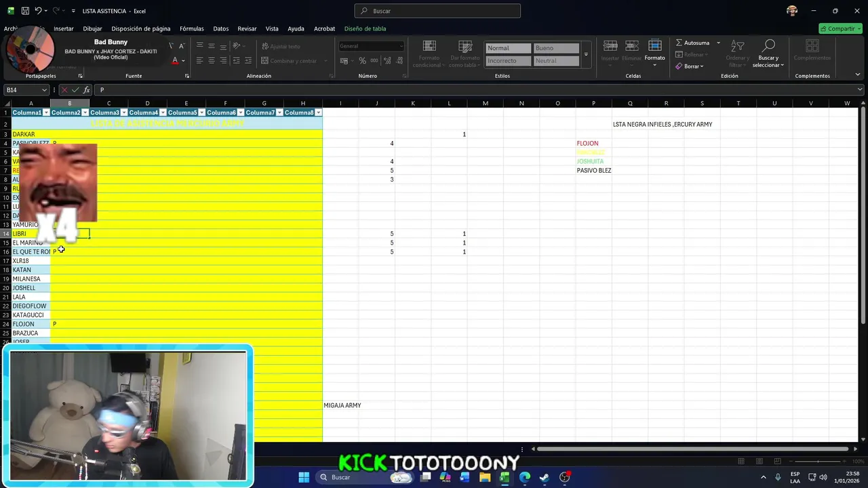Click the insert function fx icon
This screenshot has width=868, height=488.
point(87,89)
